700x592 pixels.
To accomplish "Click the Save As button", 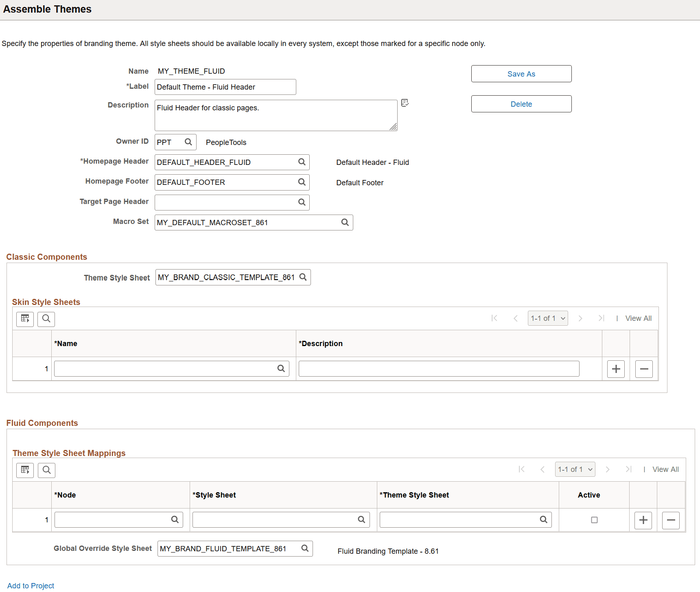I will [x=521, y=74].
